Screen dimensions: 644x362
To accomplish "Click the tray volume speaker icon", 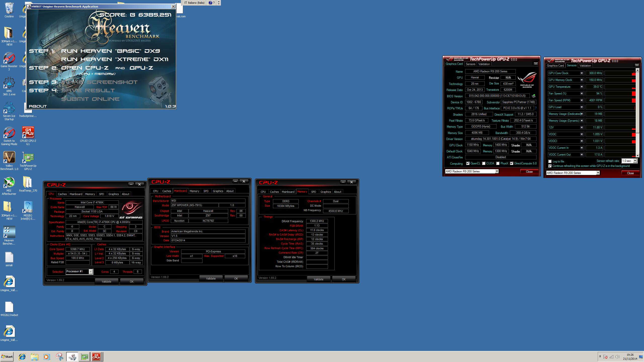I will [x=617, y=357].
